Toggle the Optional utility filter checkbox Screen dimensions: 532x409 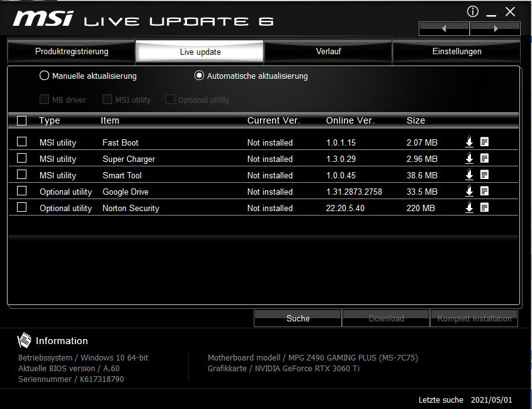tap(170, 100)
